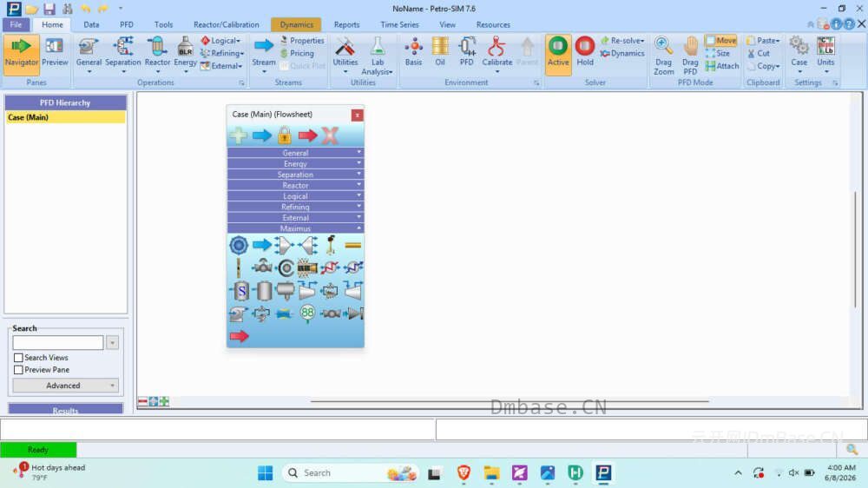The image size is (868, 488).
Task: Click the faded red X icon in the palette
Action: [330, 135]
